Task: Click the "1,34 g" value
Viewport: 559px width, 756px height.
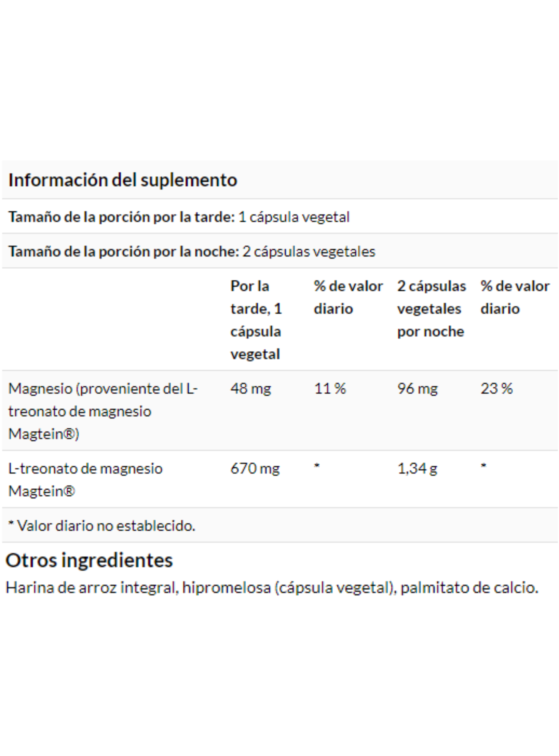Action: (x=417, y=469)
